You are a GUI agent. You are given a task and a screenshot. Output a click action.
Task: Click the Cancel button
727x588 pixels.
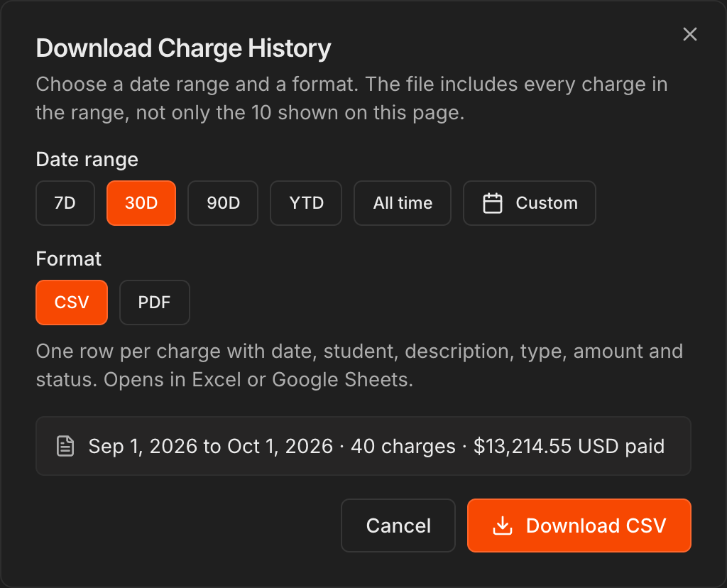(x=398, y=526)
